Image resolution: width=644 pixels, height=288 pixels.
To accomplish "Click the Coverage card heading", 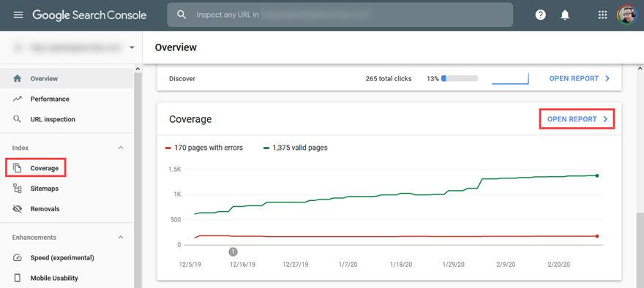I will coord(190,119).
